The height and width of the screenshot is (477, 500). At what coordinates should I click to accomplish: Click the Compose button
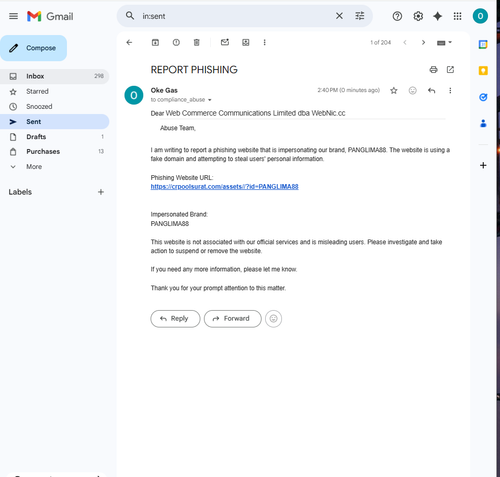coord(33,48)
